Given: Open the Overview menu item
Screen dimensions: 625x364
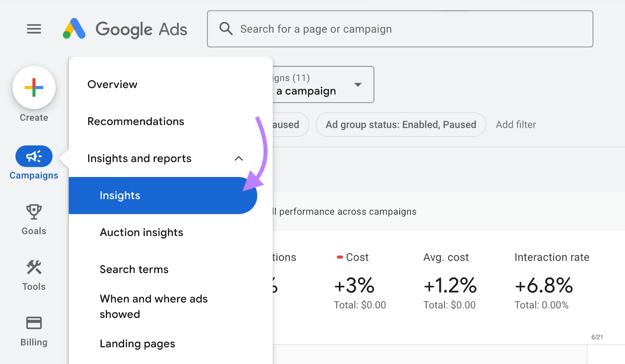Looking at the screenshot, I should pos(112,84).
